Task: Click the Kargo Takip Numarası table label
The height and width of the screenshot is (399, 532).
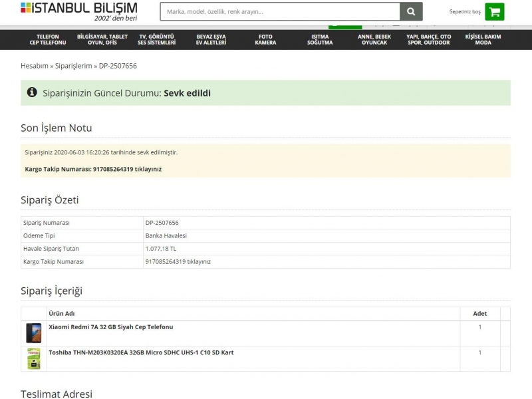Action: click(53, 261)
